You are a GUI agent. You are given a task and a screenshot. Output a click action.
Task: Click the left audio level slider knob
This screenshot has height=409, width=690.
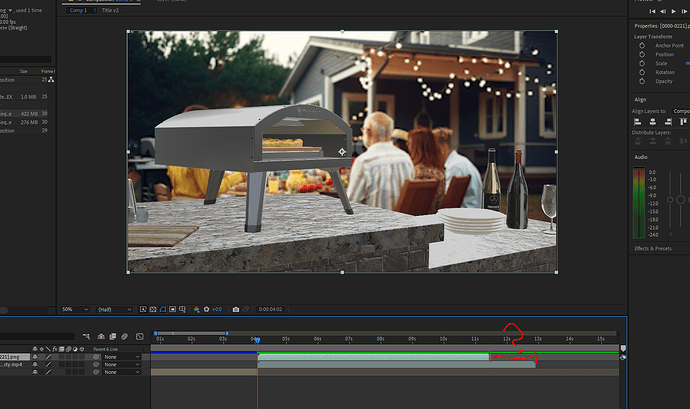click(x=670, y=200)
